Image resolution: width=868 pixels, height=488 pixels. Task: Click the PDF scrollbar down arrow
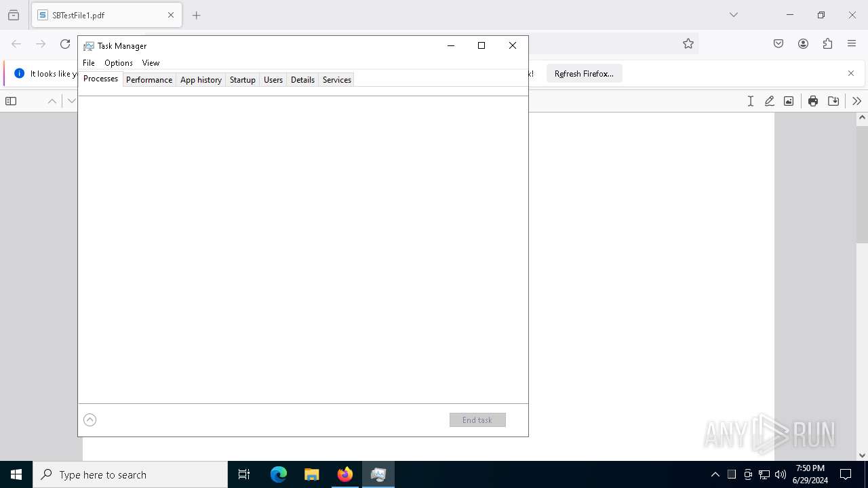click(863, 455)
